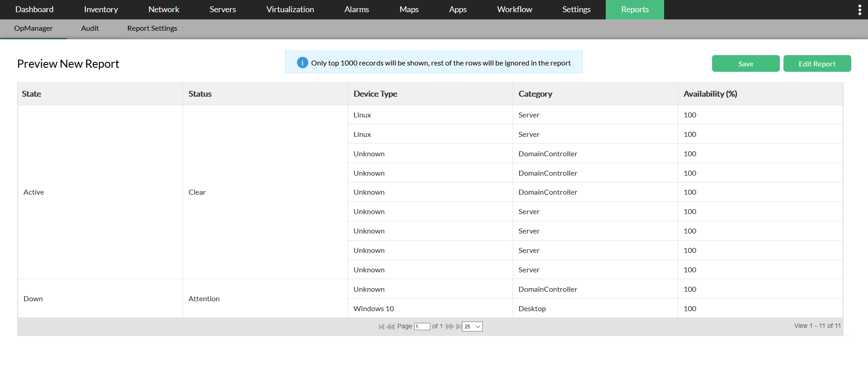868x378 pixels.
Task: Switch to the Audit tab
Action: [90, 28]
